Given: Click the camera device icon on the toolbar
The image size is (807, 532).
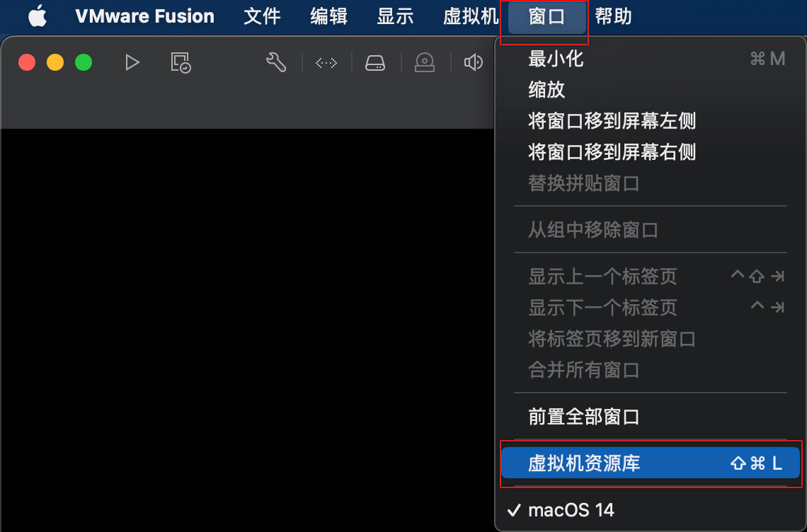Looking at the screenshot, I should click(x=425, y=62).
